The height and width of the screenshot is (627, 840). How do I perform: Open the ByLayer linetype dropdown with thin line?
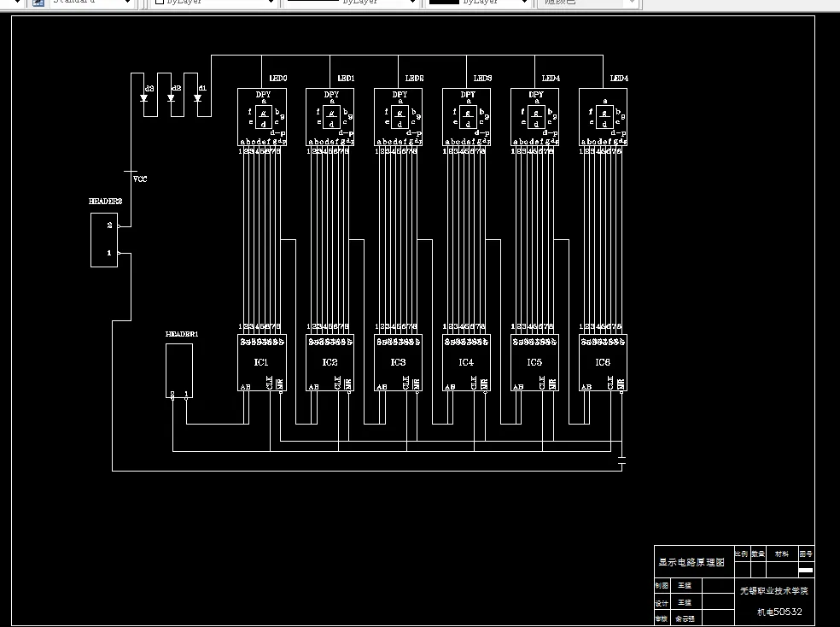coord(352,3)
